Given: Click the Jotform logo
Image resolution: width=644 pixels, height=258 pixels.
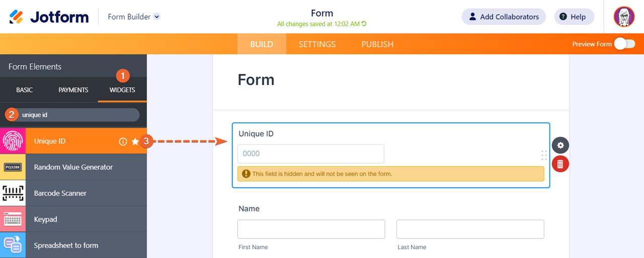Looking at the screenshot, I should pyautogui.click(x=49, y=17).
